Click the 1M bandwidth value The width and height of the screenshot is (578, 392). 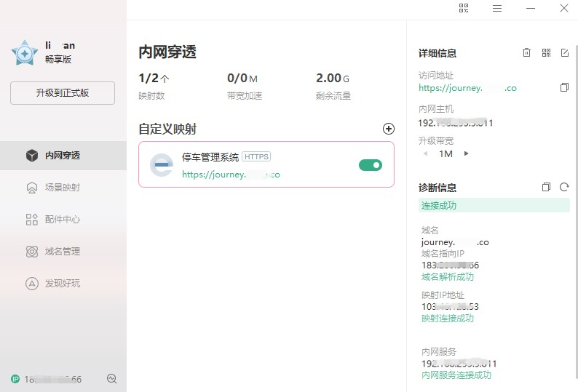[446, 153]
